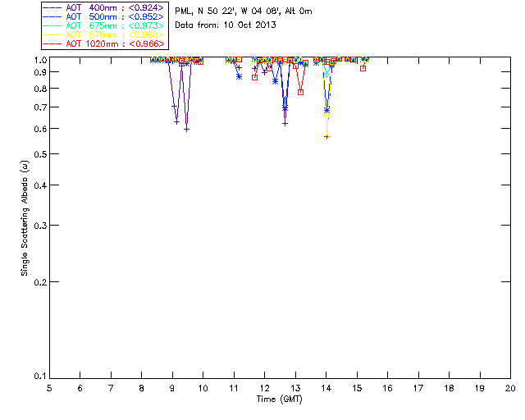Click the blue asterisk marker near 0.84 after 12
Image resolution: width=525 pixels, height=420 pixels.
point(275,81)
